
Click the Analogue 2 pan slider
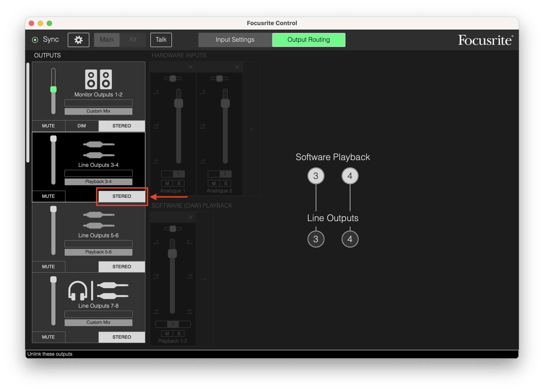click(219, 78)
